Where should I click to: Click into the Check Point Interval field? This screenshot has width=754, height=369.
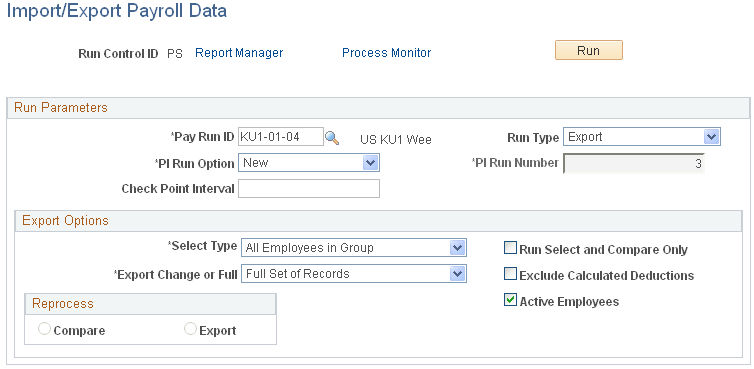click(309, 189)
